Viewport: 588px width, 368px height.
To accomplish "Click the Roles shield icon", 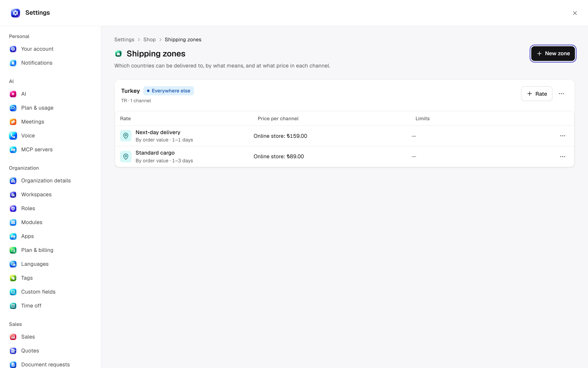I will [x=13, y=208].
